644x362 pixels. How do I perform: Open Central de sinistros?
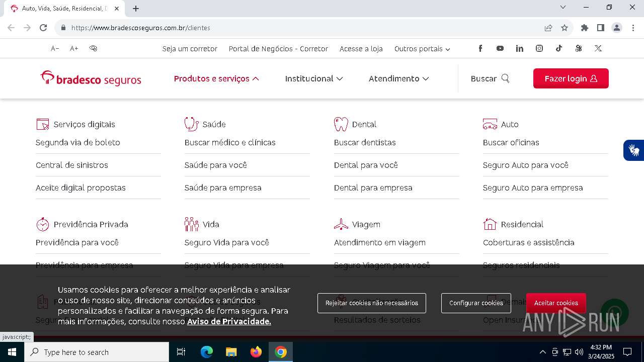point(72,165)
